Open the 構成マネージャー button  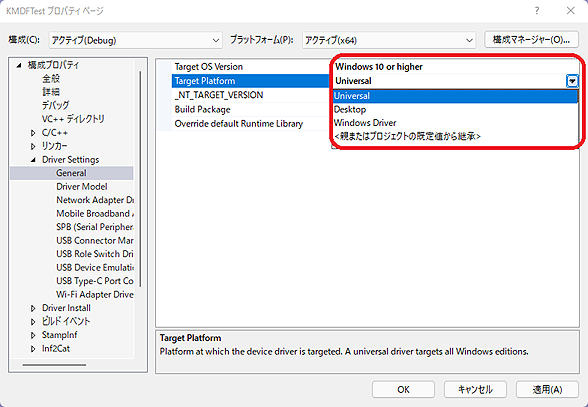(x=531, y=40)
